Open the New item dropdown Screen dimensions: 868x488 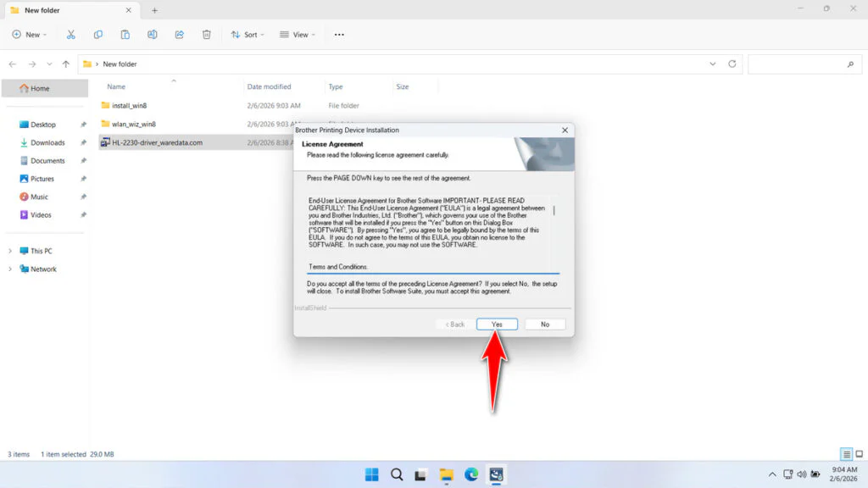pos(30,35)
